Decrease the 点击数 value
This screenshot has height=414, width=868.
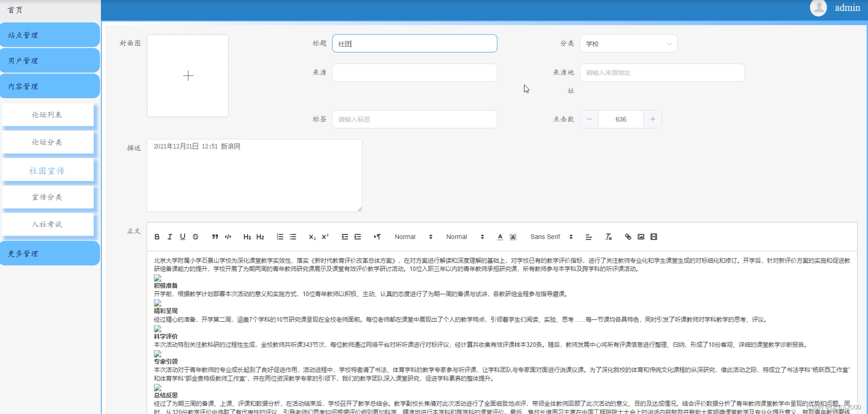589,119
